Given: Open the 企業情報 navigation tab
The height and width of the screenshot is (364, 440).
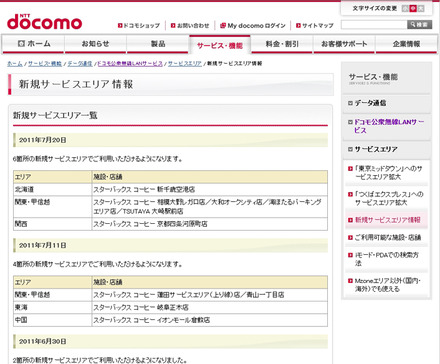Looking at the screenshot, I should [x=406, y=44].
